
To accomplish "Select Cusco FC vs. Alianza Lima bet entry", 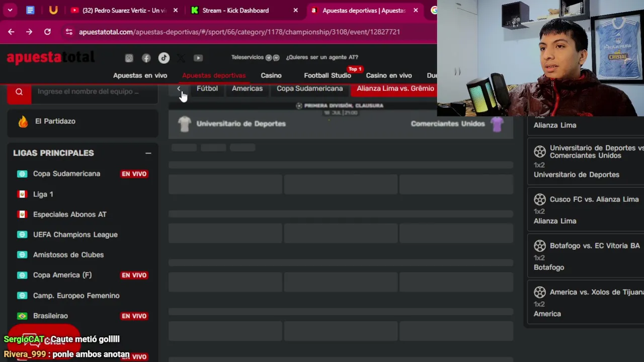I will [586, 209].
